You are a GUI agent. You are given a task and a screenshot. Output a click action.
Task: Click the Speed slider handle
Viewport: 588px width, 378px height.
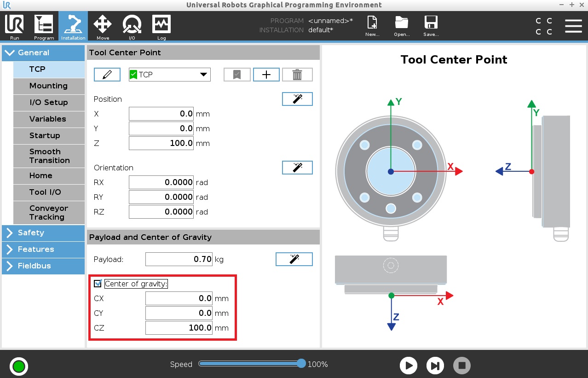[x=301, y=363]
